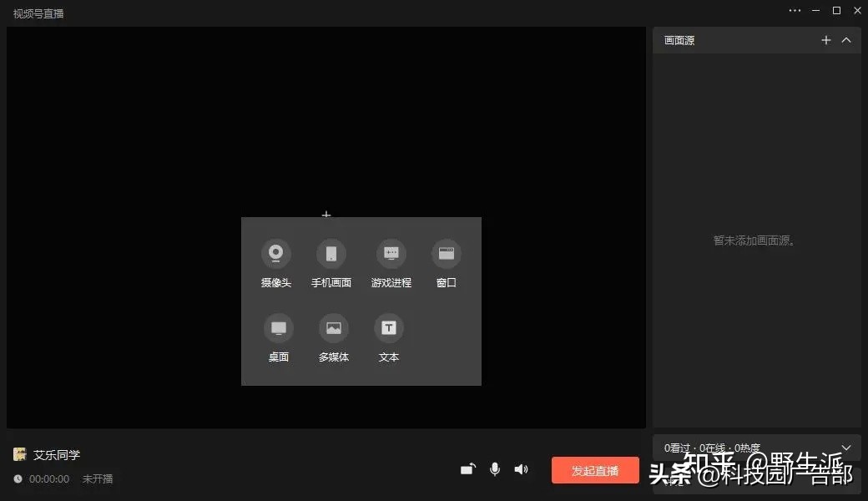
Task: Collapse the 画面源 panel with its chevron
Action: 846,40
